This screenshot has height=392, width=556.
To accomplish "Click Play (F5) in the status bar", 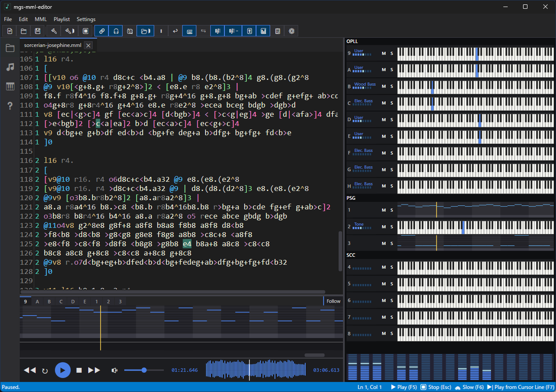I will (x=404, y=387).
